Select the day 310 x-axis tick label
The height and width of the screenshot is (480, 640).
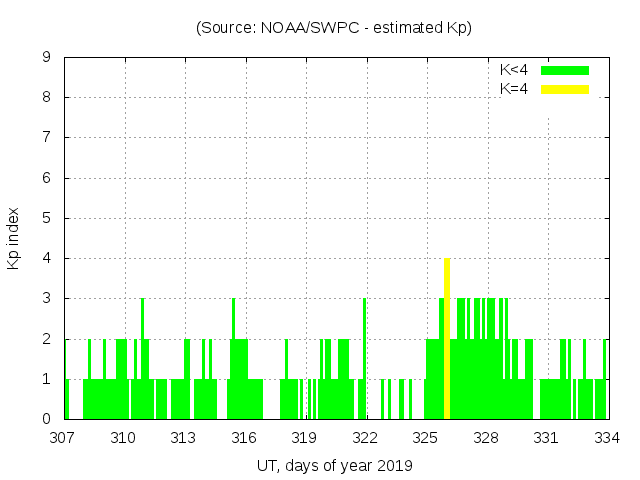click(x=124, y=437)
